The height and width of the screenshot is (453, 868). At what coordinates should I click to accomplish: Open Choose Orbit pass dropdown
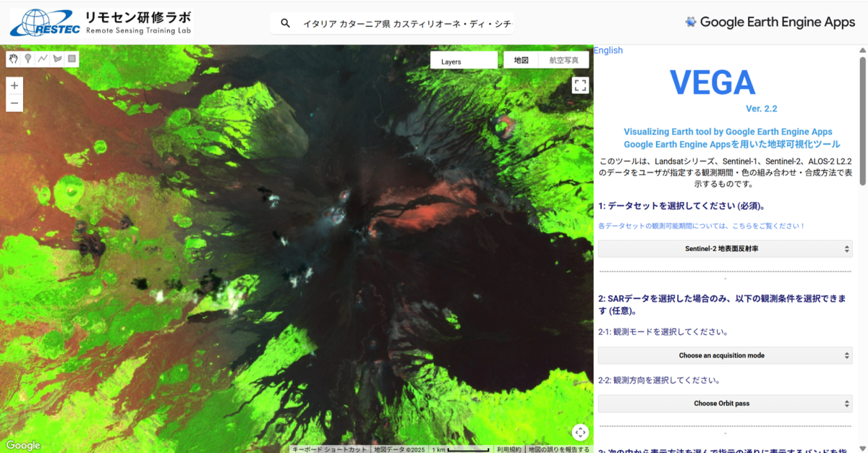(725, 403)
